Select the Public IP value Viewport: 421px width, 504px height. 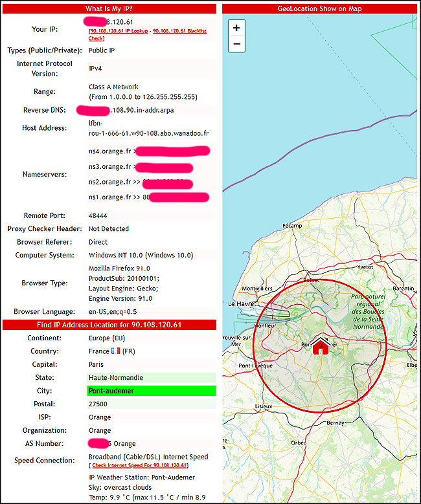click(102, 50)
